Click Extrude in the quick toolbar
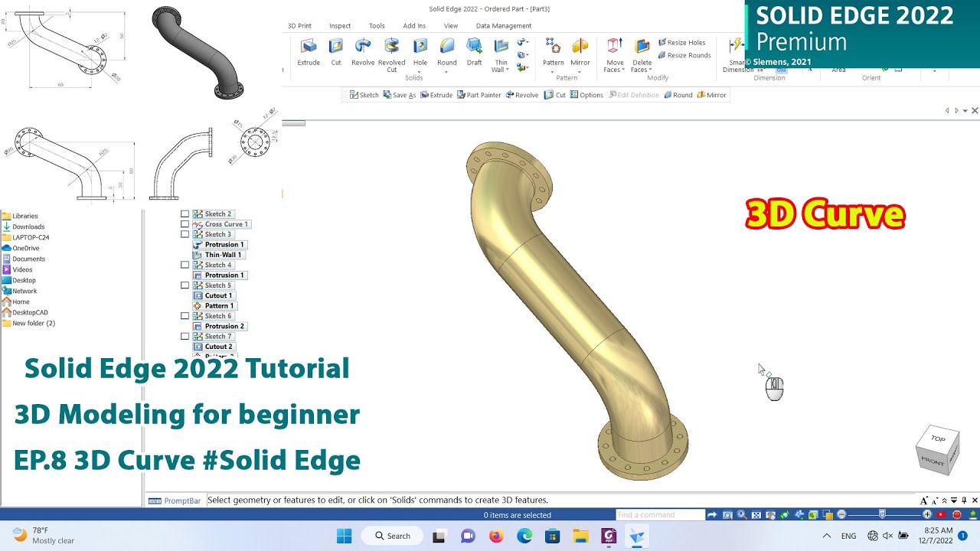 pos(436,95)
